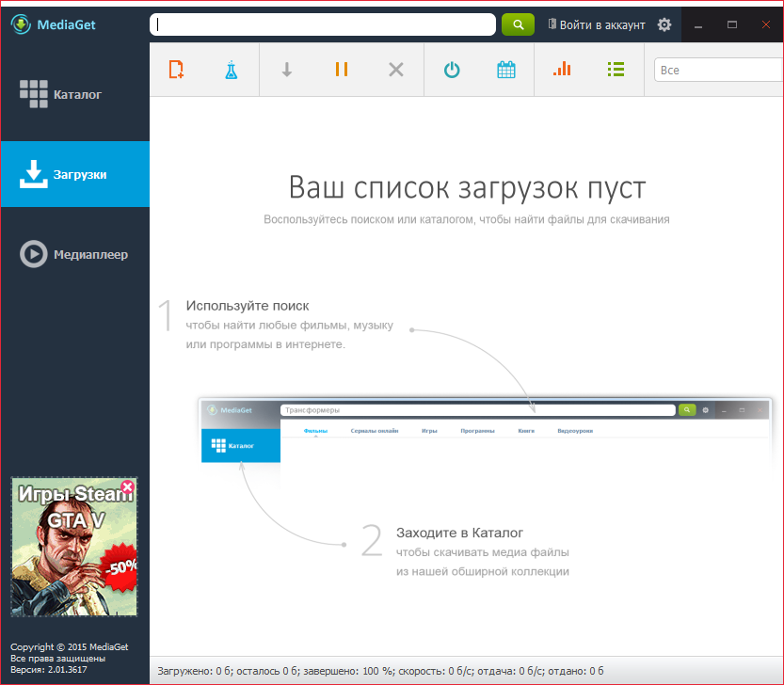
Task: Click the delete download X icon
Action: coord(396,70)
